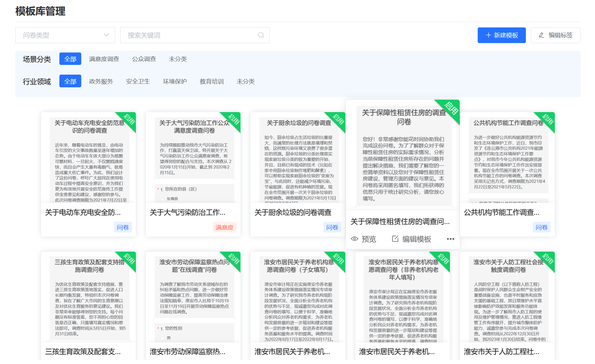Click title 公共机构节能工作调查... below card

pyautogui.click(x=502, y=212)
